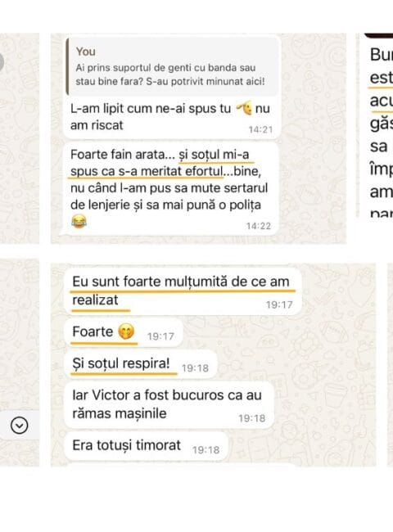Select message 'Iar Victor a fost bucuros'
The image size is (393, 532).
pos(169,404)
